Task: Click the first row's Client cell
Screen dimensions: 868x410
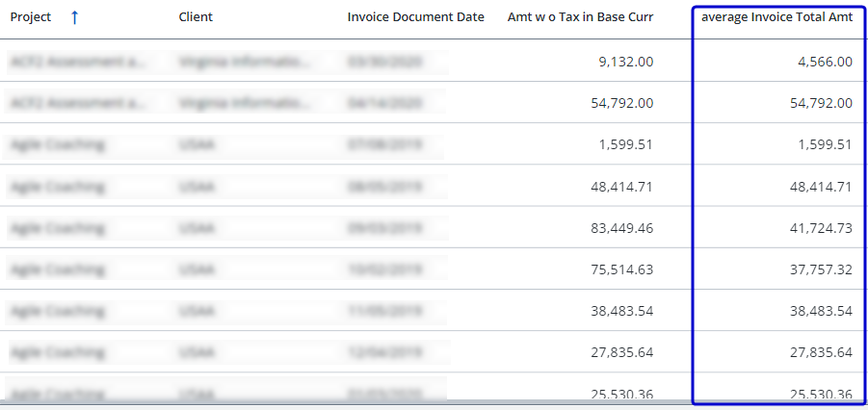Action: click(x=245, y=62)
